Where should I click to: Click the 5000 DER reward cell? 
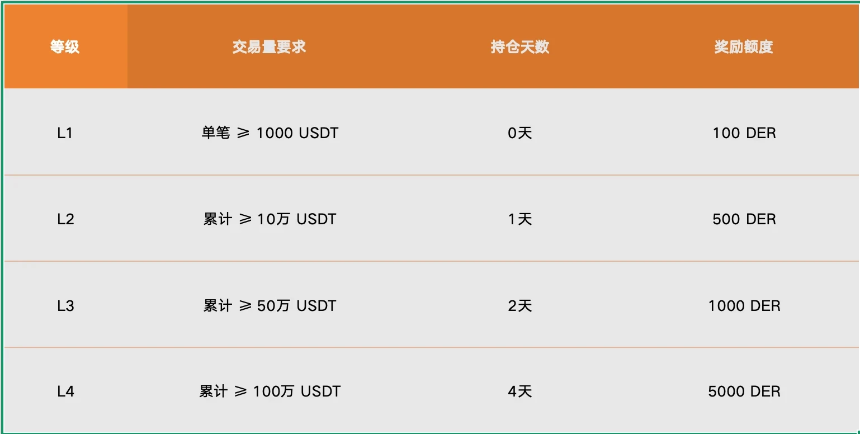[744, 391]
